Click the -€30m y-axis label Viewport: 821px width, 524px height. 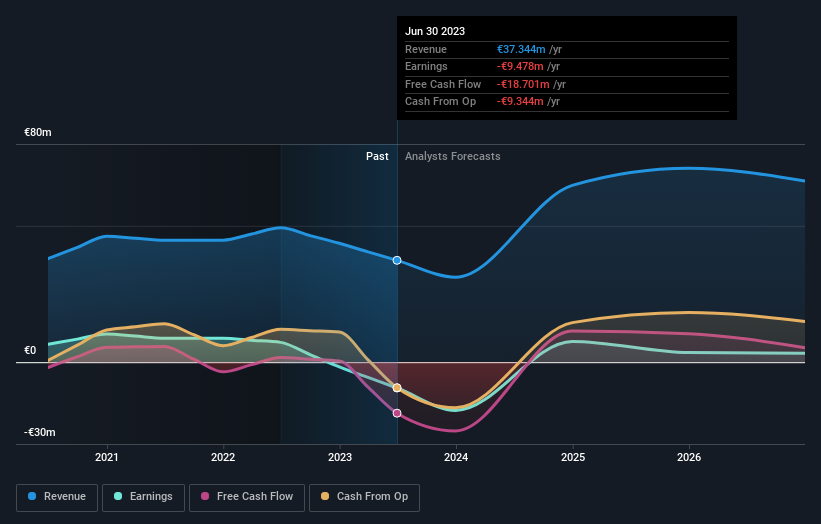pyautogui.click(x=40, y=432)
